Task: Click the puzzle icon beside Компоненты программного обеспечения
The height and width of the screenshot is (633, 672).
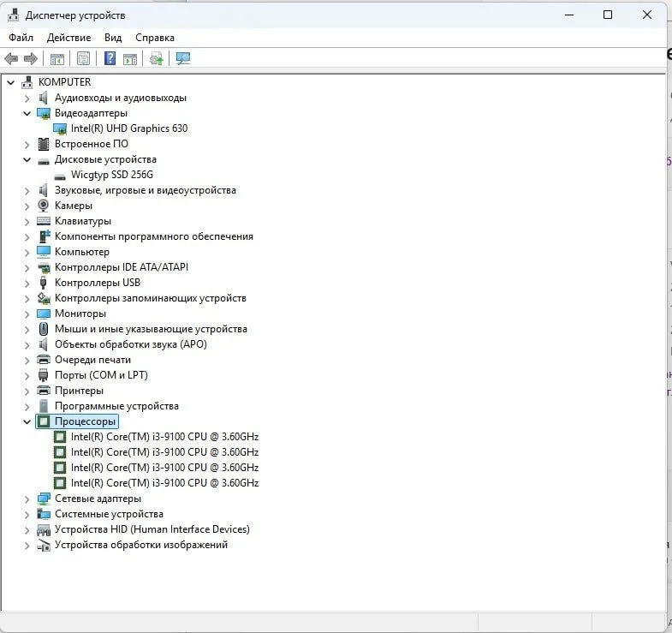Action: (45, 236)
